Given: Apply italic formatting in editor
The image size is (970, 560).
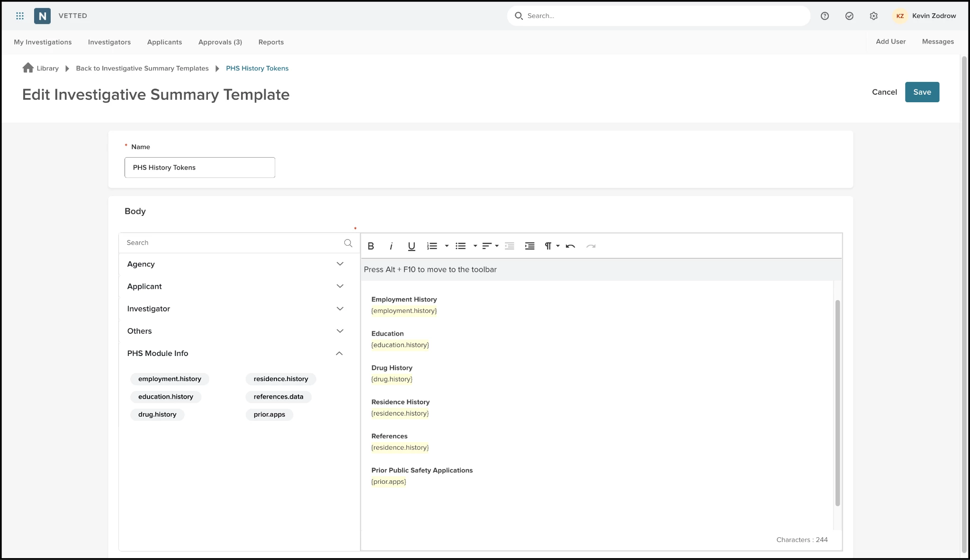Looking at the screenshot, I should pos(391,246).
